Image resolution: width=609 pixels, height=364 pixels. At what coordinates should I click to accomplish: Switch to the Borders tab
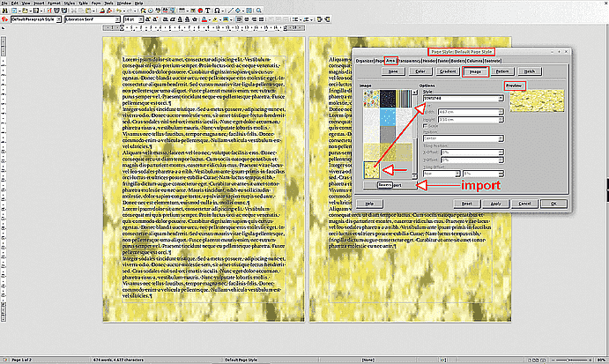pyautogui.click(x=457, y=61)
